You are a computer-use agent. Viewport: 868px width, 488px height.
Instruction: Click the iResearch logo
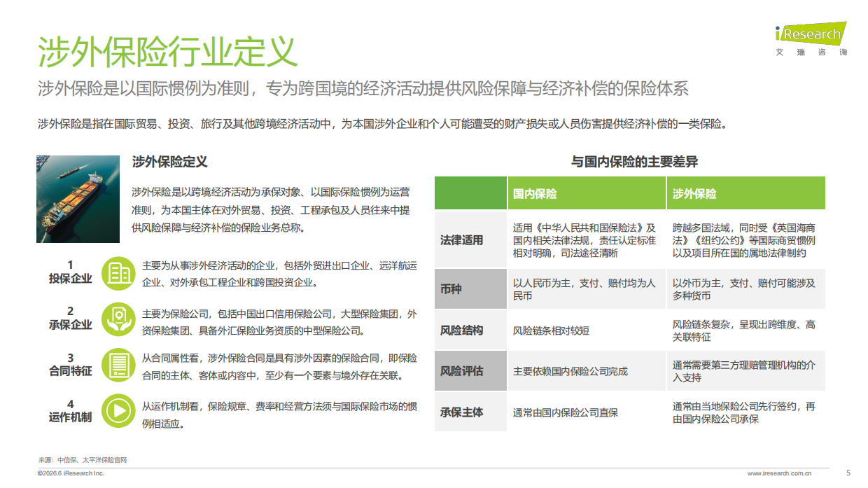(811, 34)
